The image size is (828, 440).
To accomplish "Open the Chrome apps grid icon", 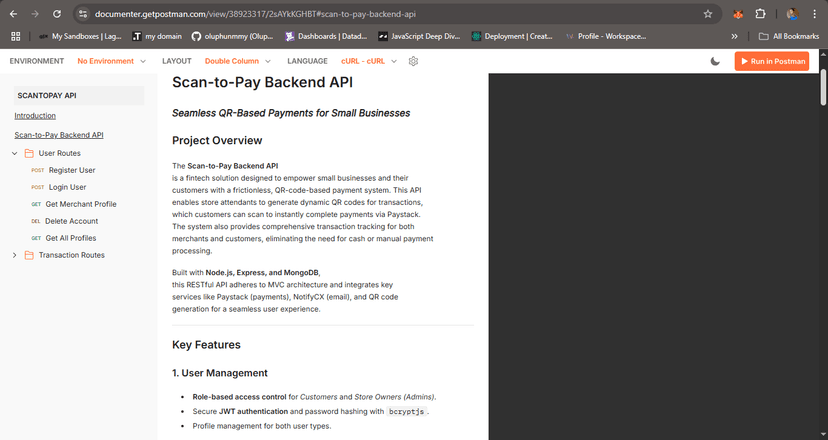I will (x=15, y=36).
